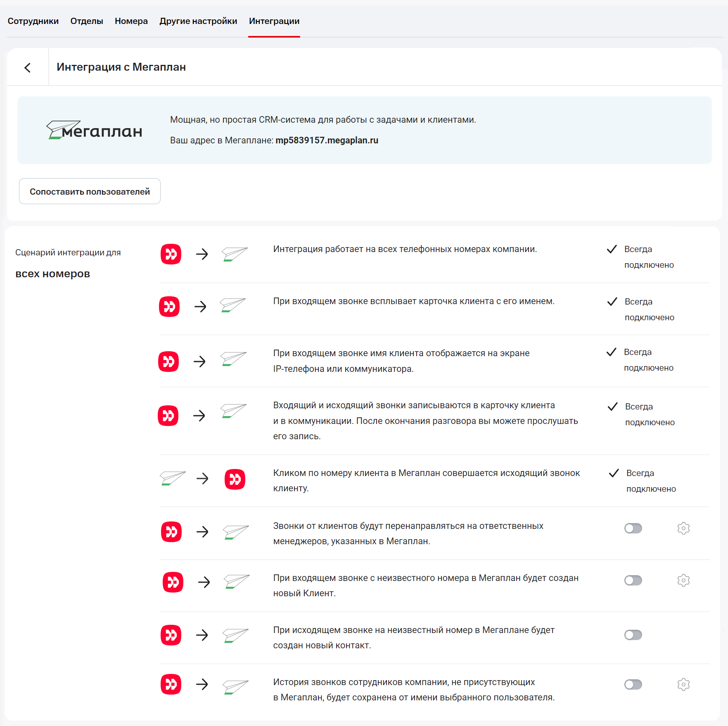The width and height of the screenshot is (728, 726).
Task: Click the Мегаплан logo in the banner
Action: (94, 130)
